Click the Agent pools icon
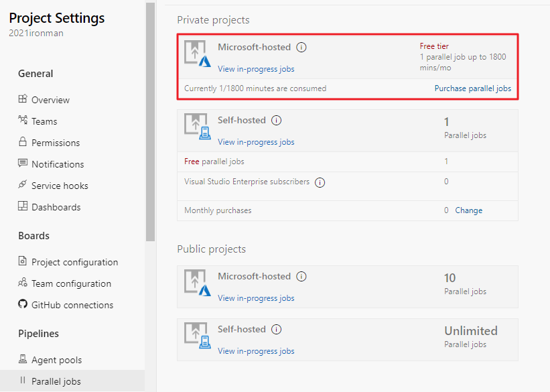Image resolution: width=550 pixels, height=392 pixels. click(23, 359)
